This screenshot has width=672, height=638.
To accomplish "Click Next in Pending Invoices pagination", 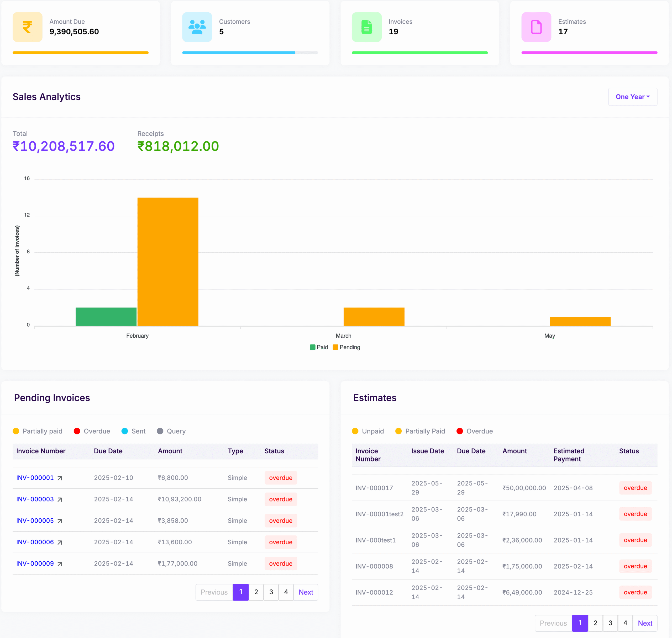I will click(306, 592).
